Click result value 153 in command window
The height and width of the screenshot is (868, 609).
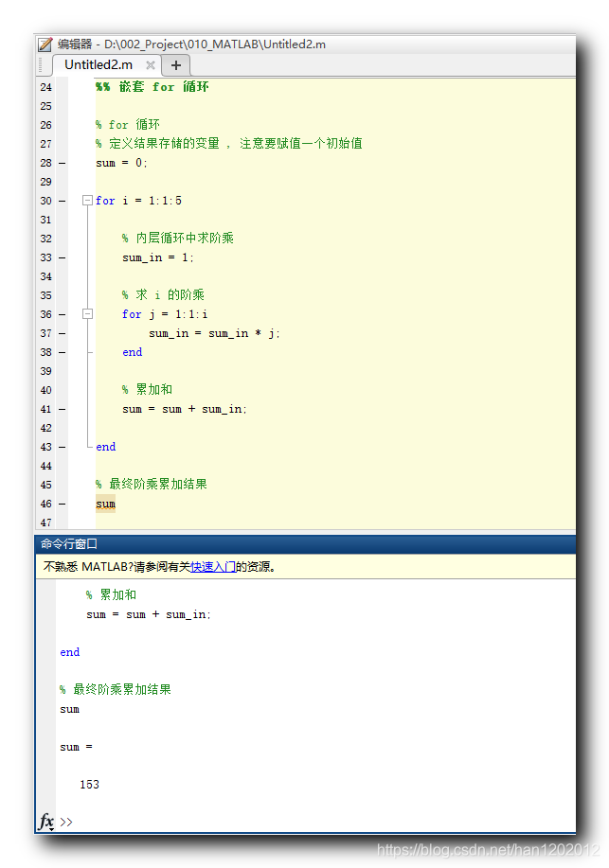coord(89,785)
